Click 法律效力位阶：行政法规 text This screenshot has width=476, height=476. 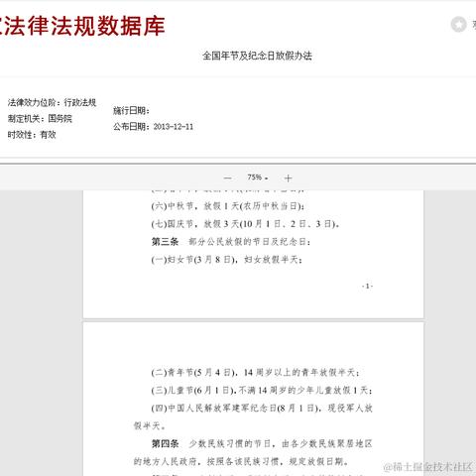tap(52, 102)
